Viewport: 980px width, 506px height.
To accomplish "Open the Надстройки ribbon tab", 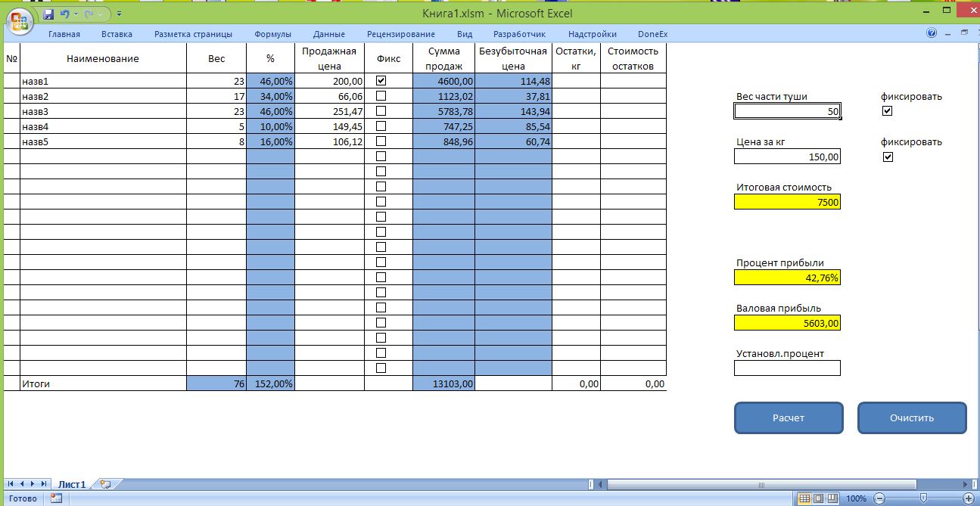I will (x=592, y=34).
